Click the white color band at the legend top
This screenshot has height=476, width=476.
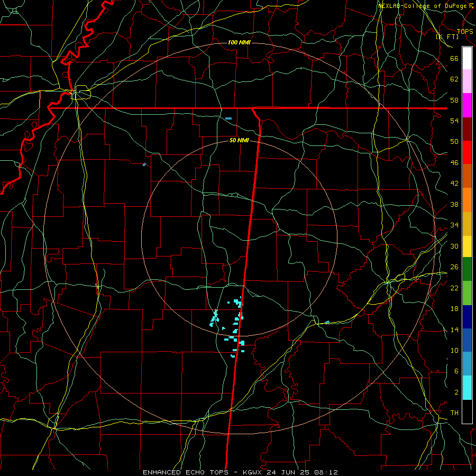tap(467, 58)
